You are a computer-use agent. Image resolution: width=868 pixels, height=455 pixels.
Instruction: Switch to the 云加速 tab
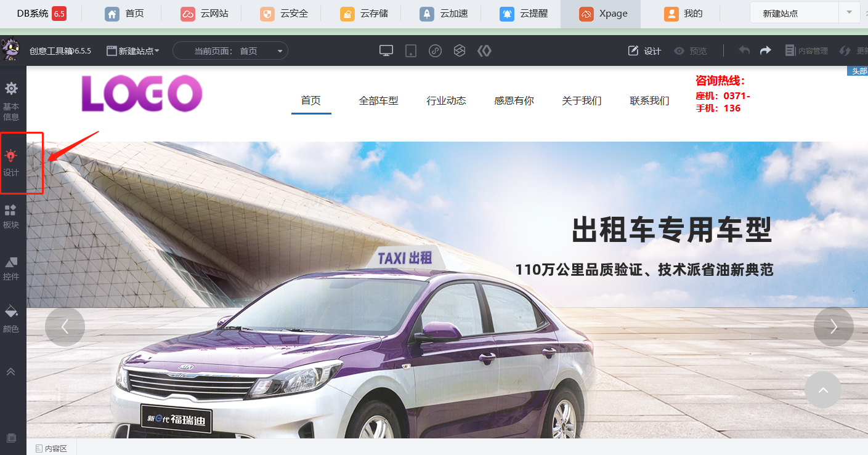[444, 14]
